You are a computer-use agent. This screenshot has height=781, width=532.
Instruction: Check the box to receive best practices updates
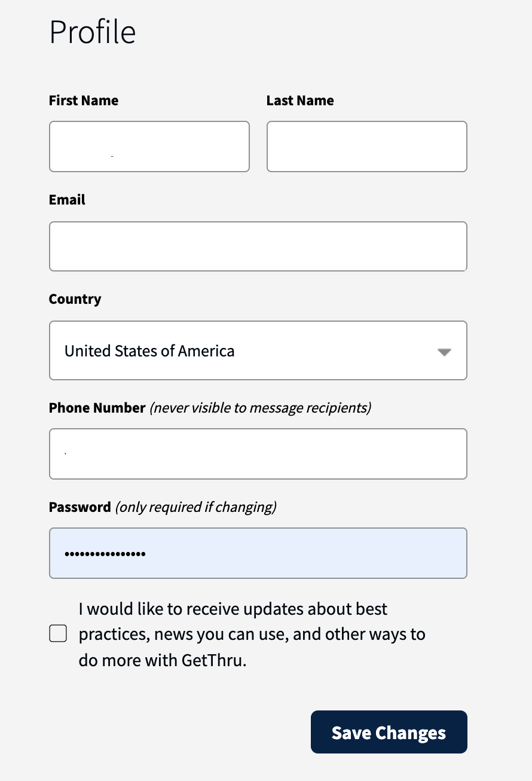[58, 633]
